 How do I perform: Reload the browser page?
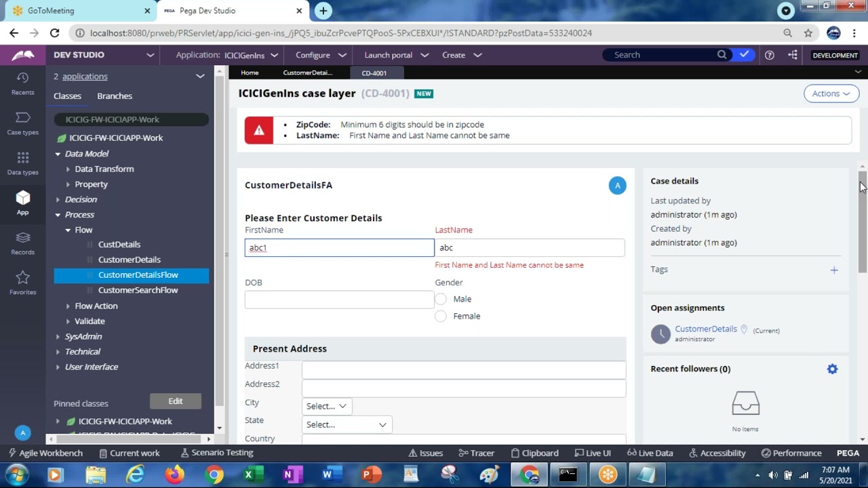click(54, 33)
